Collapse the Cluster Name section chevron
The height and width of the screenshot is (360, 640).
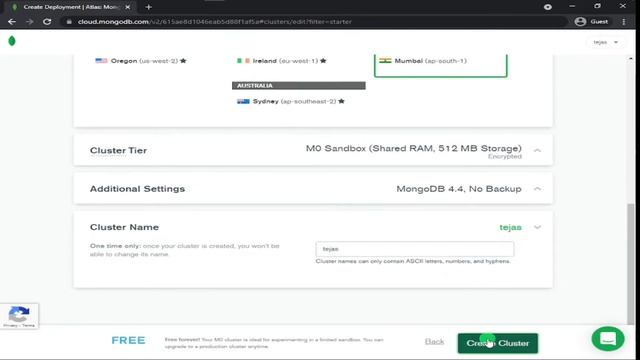[538, 227]
